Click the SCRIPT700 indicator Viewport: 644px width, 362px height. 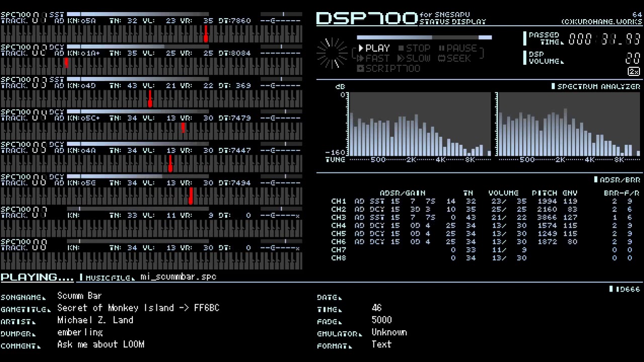click(388, 68)
